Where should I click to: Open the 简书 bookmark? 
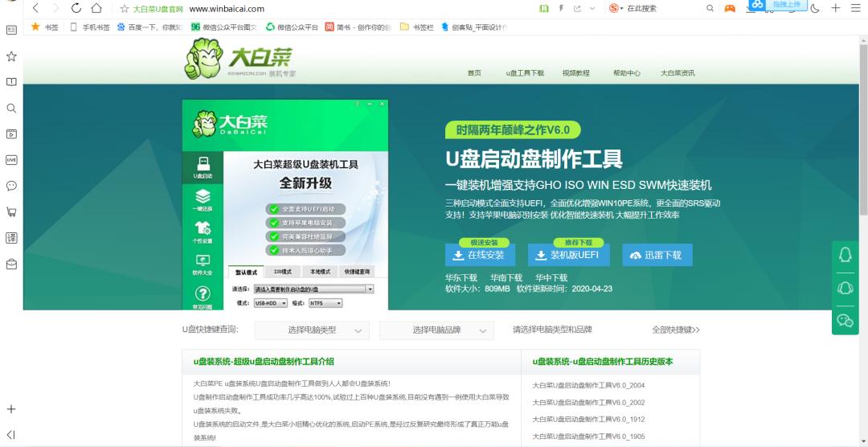358,27
